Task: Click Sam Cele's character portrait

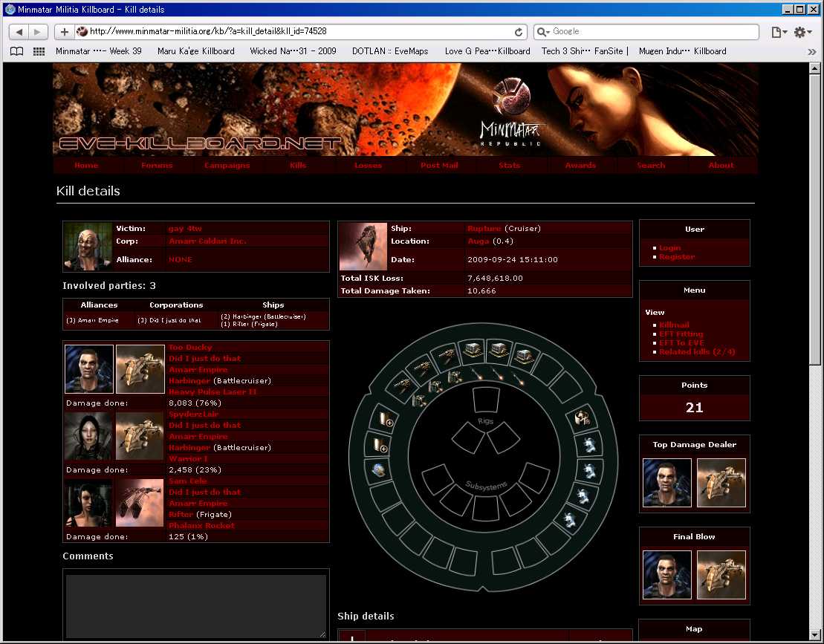Action: click(88, 503)
